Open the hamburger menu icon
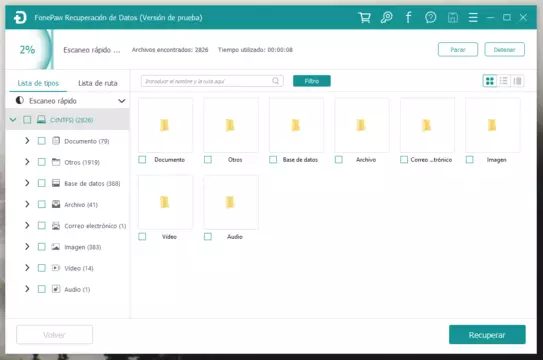 (473, 17)
